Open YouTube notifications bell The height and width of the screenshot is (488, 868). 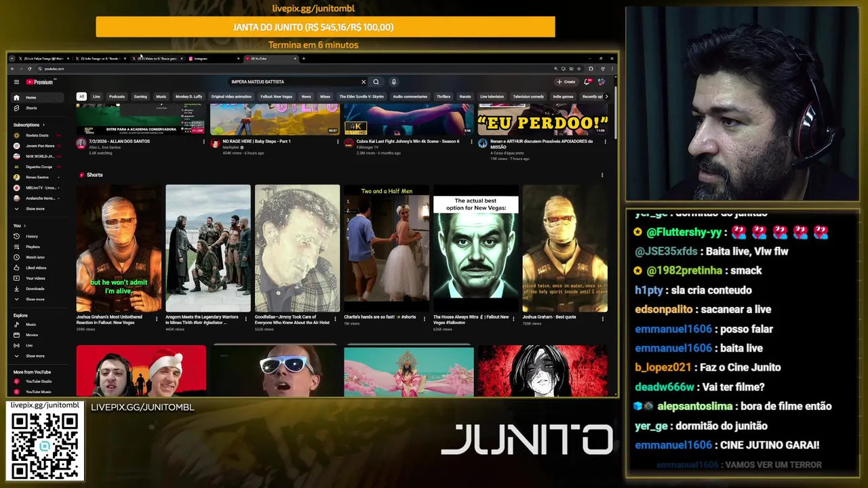tap(587, 82)
